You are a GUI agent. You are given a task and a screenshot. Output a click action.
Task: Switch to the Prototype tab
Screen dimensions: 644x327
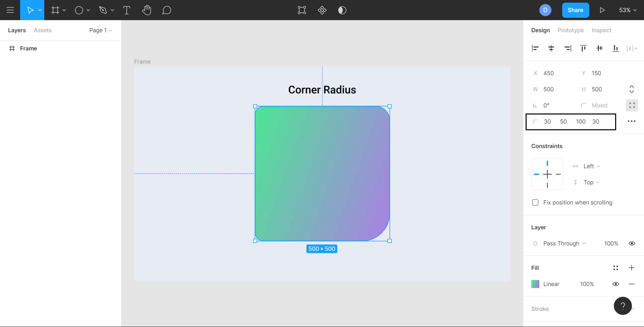coord(571,30)
